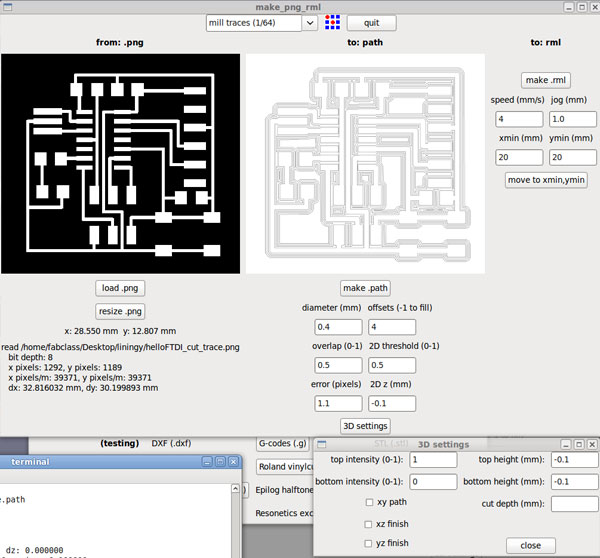This screenshot has width=600, height=558.
Task: Enable the yz finish checkbox
Action: (368, 543)
